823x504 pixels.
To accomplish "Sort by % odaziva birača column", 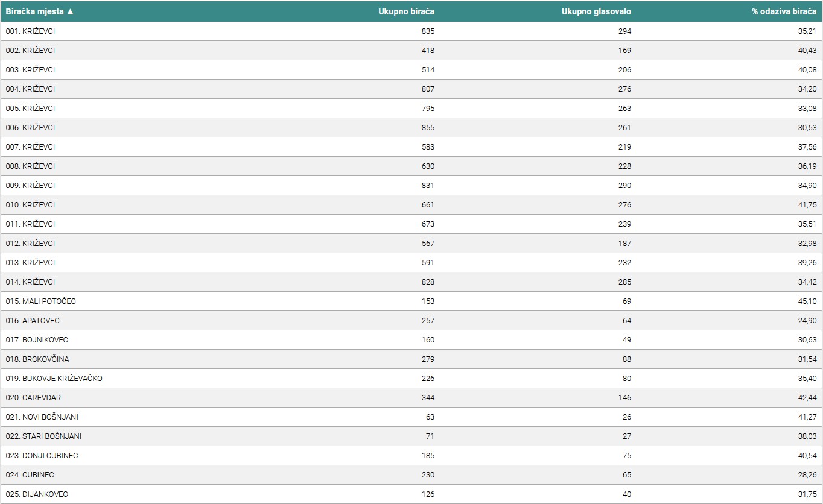I will 784,11.
